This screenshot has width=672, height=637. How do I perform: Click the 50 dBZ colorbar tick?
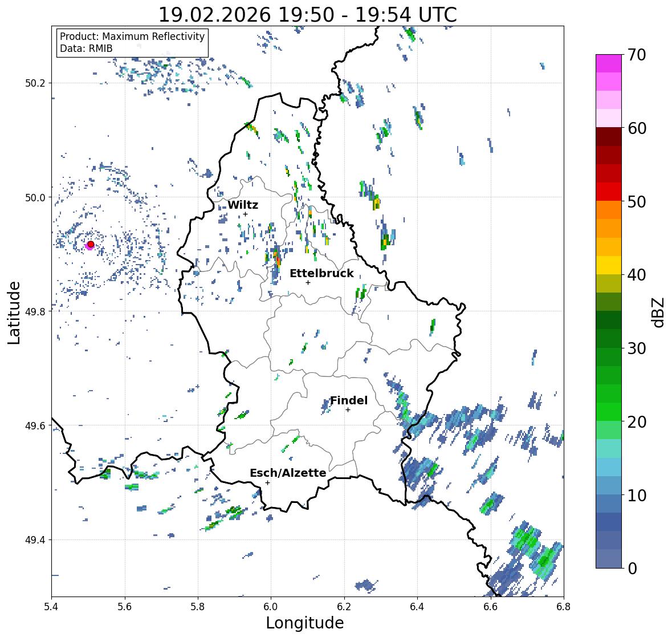point(637,201)
